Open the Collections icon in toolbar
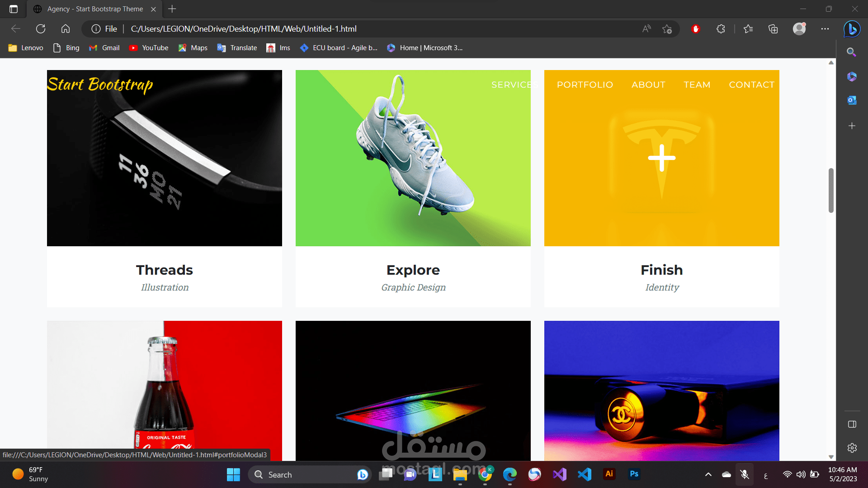 [773, 29]
